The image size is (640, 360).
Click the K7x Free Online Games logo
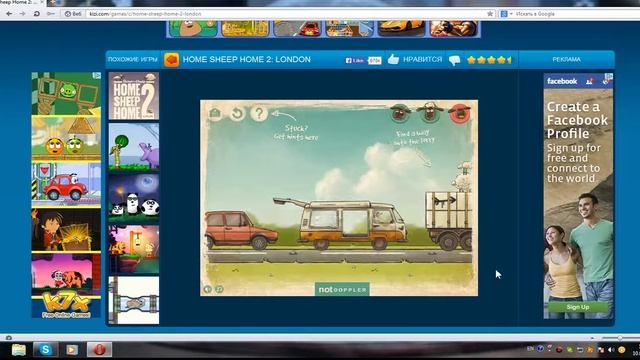(x=66, y=305)
